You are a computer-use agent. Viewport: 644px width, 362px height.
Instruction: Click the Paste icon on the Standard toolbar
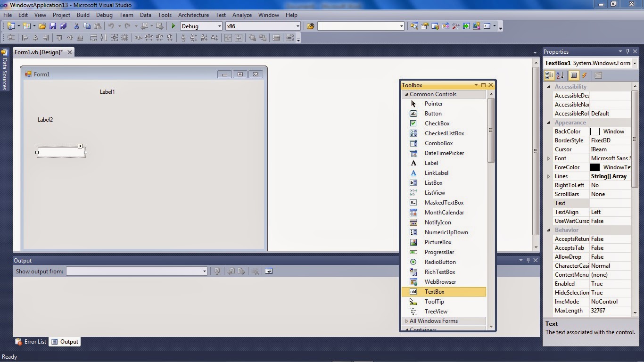(98, 26)
